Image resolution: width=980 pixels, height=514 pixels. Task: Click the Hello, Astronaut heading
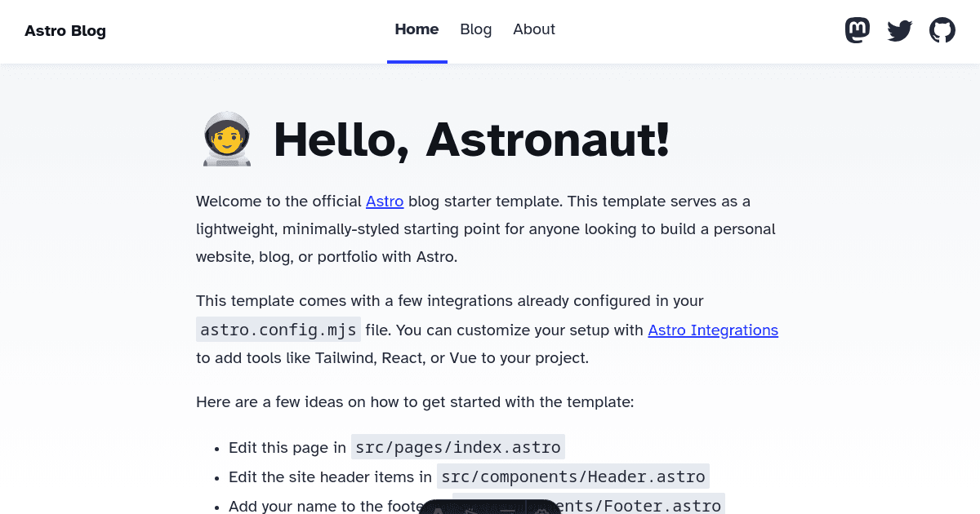click(472, 140)
